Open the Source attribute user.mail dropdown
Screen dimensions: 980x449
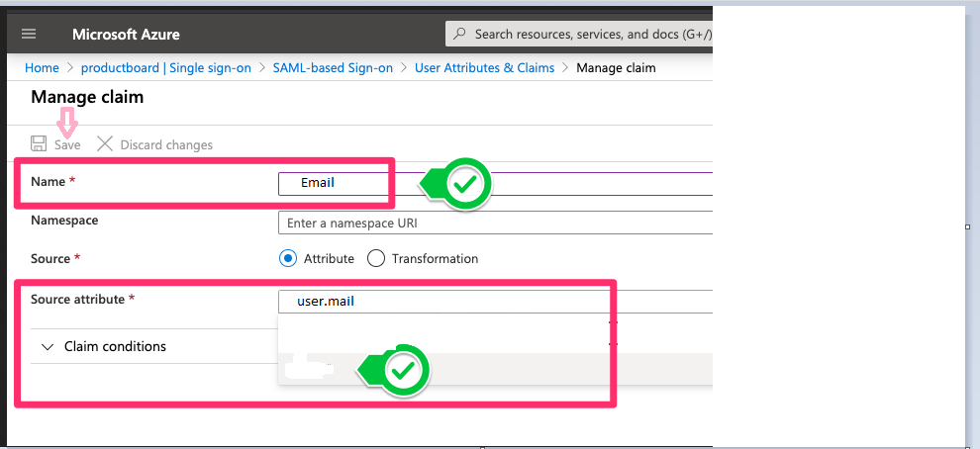click(x=496, y=302)
